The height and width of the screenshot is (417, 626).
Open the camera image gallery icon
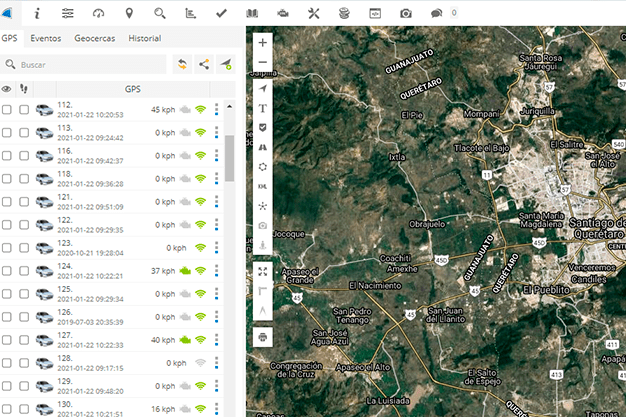[406, 14]
